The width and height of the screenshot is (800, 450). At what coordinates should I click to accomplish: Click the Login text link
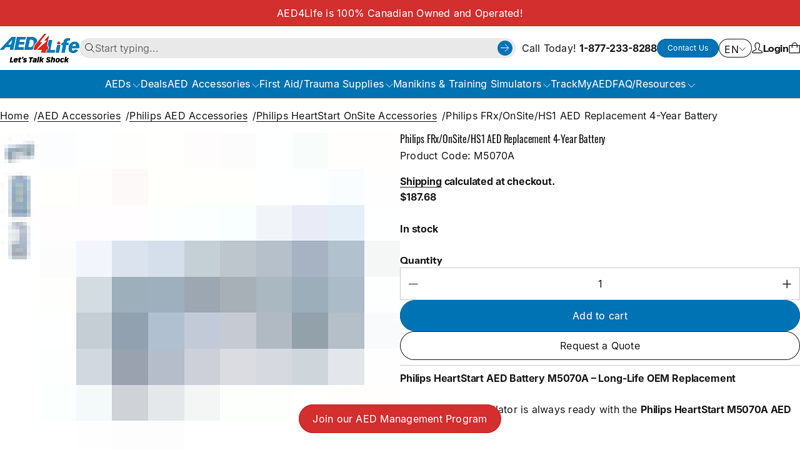tap(776, 48)
